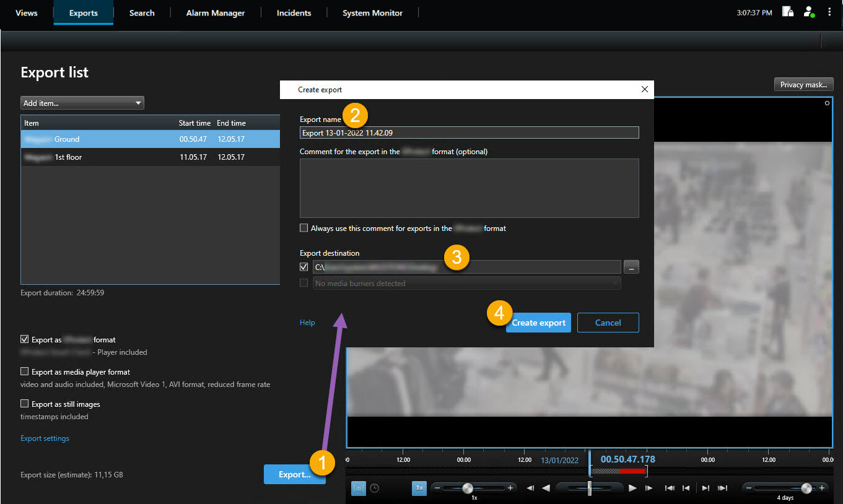843x504 pixels.
Task: Switch to the Alarm Manager tab
Action: 215,12
